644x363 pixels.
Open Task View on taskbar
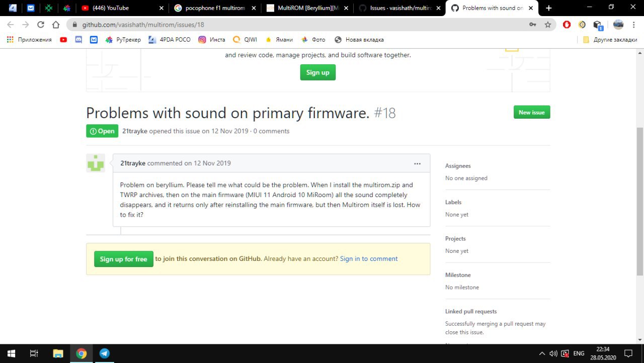point(34,353)
